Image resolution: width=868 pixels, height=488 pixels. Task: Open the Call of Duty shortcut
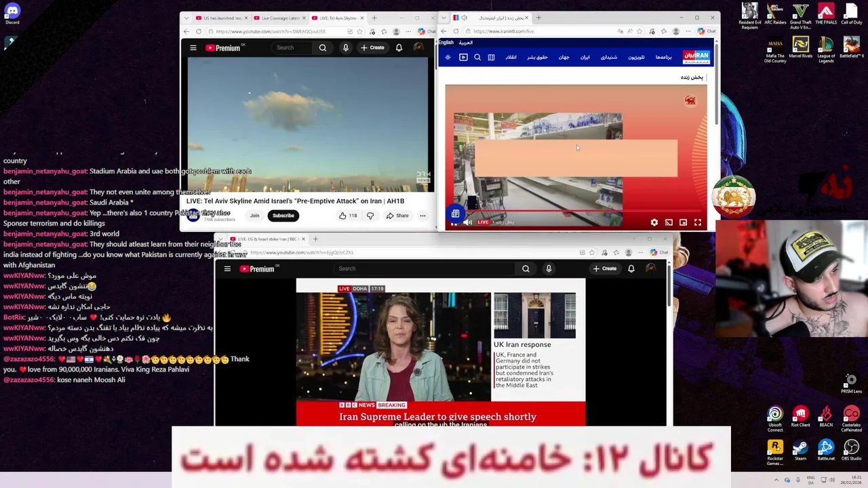click(x=851, y=14)
